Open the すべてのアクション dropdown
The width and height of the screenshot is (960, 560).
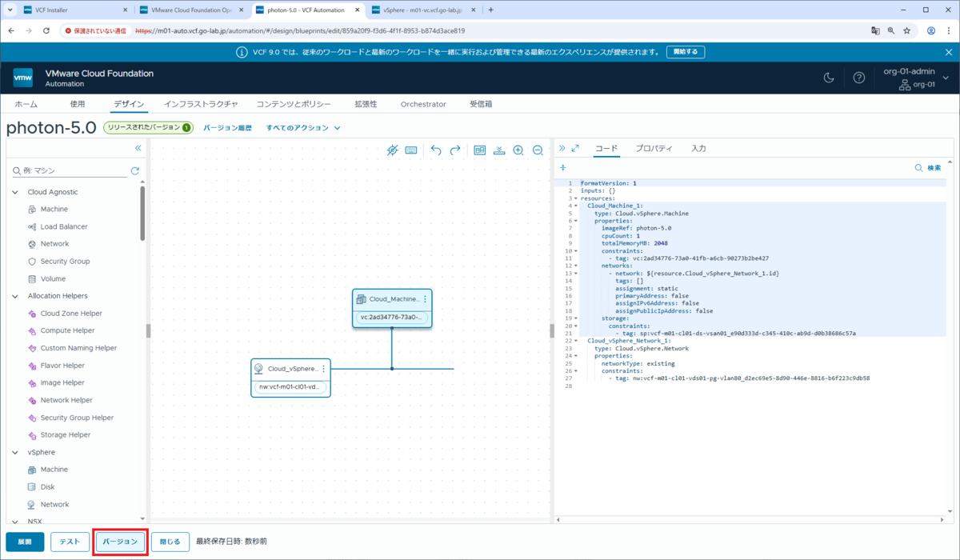pyautogui.click(x=303, y=128)
